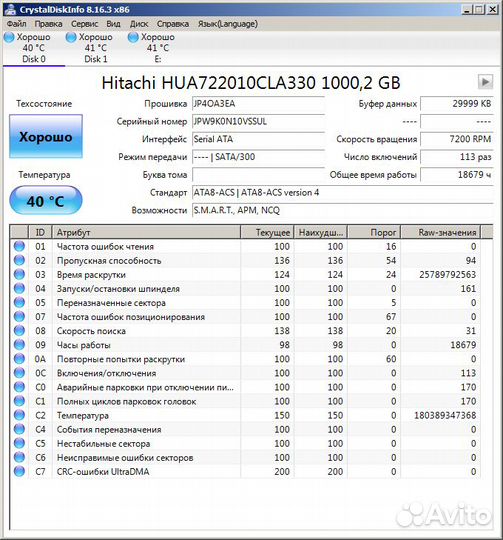
Task: Click the Hitachi HUA722010CLA330 disk title
Action: pyautogui.click(x=251, y=83)
